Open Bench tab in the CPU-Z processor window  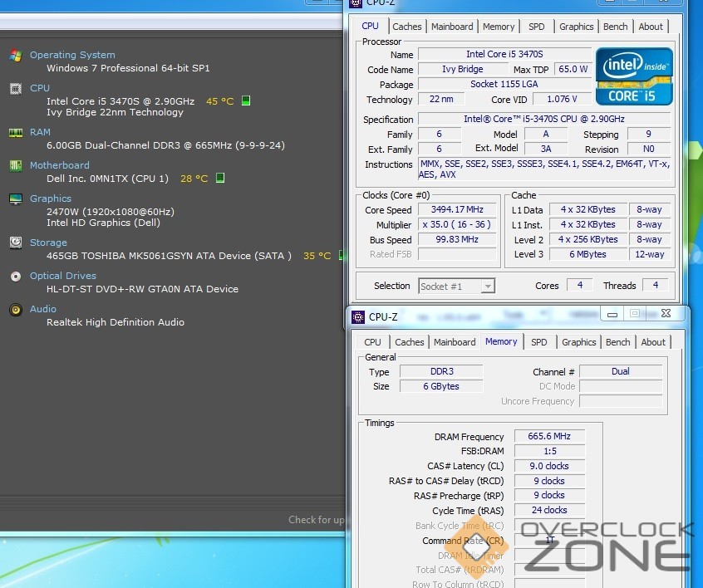[x=615, y=27]
